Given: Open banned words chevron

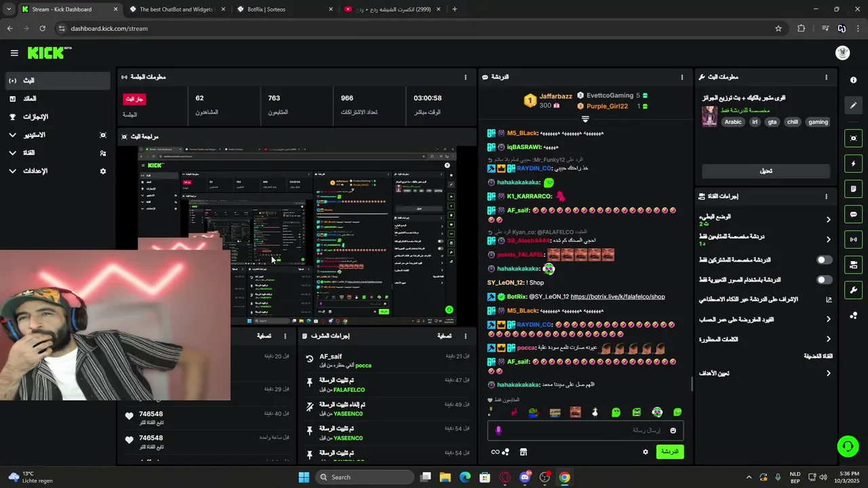Looking at the screenshot, I should (828, 339).
